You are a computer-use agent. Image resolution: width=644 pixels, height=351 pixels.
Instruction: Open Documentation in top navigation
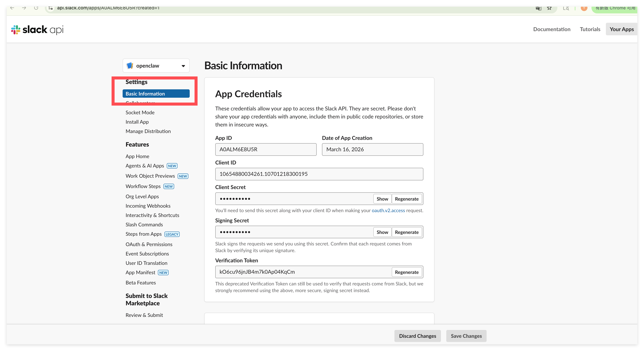click(x=551, y=29)
